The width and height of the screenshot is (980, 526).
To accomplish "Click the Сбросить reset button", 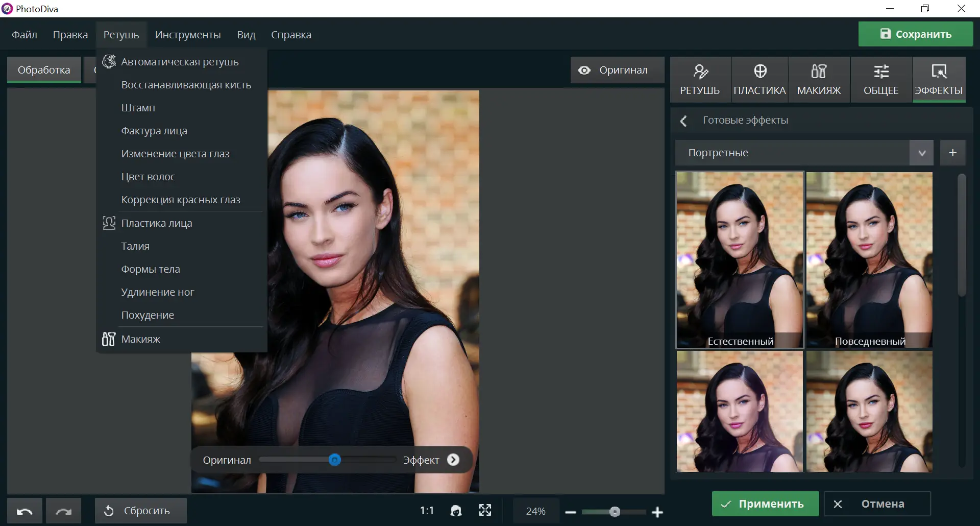I will [140, 511].
